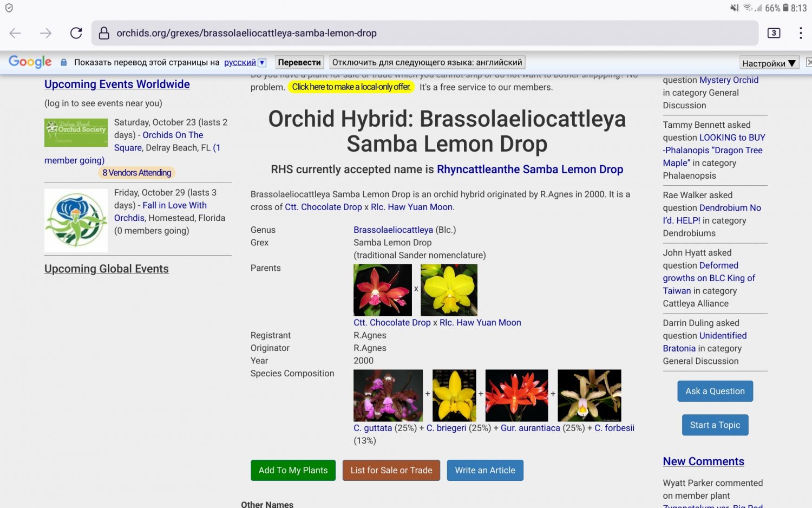Click the Orchid Society event logo

click(76, 133)
